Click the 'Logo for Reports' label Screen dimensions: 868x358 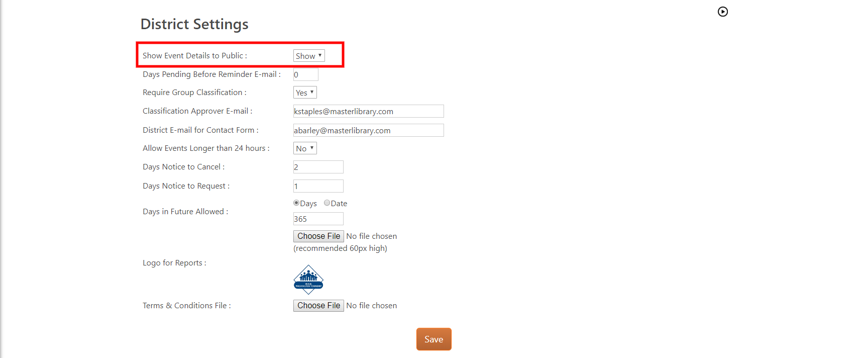(174, 263)
